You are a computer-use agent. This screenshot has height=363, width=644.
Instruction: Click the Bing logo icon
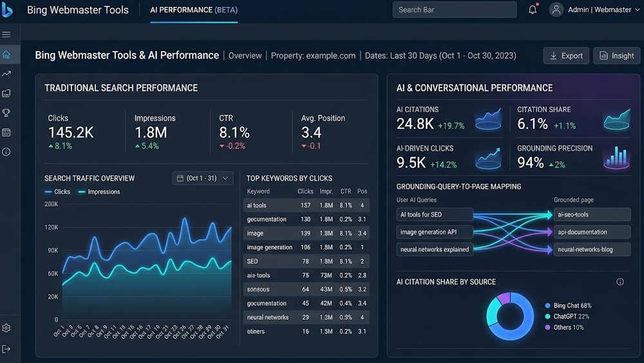coord(6,9)
